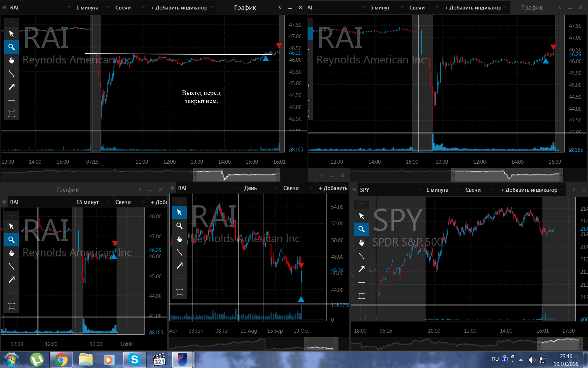Select the rectangle tool in top-left chart
Viewport: 588px width, 368px height.
click(x=12, y=114)
